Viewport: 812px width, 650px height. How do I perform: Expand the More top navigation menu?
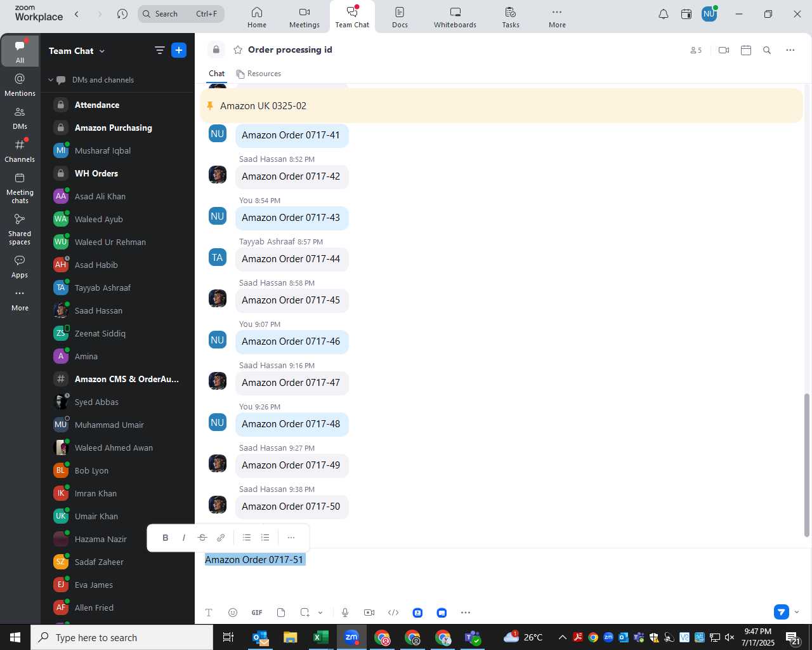pos(557,17)
